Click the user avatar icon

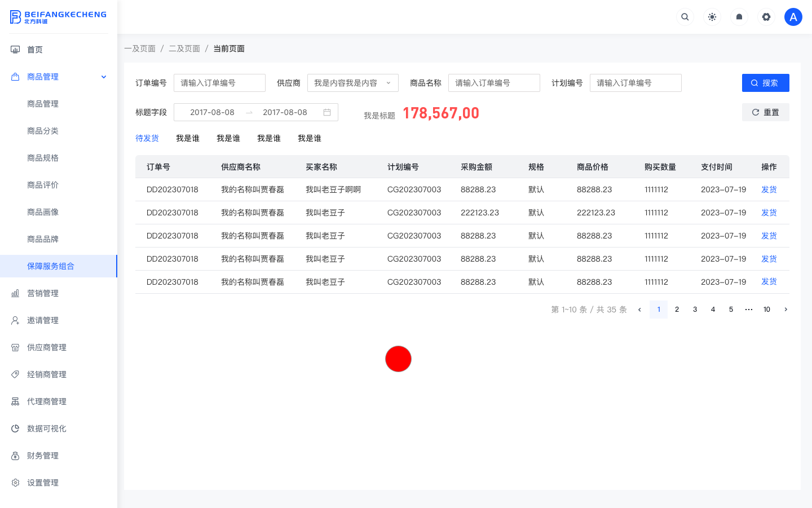point(793,17)
